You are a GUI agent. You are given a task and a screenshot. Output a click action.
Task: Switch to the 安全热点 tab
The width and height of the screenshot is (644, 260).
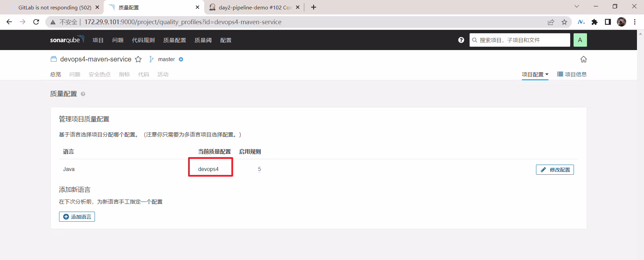(x=100, y=75)
